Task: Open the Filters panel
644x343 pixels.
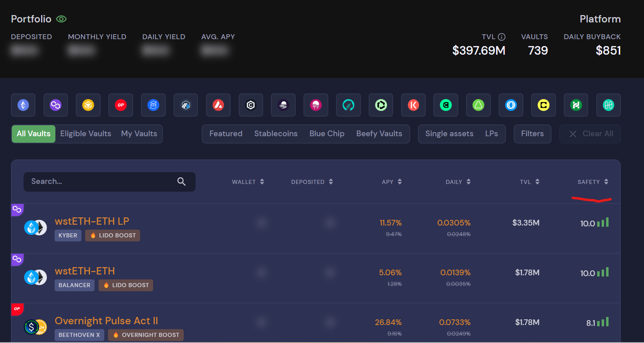Action: click(x=532, y=134)
